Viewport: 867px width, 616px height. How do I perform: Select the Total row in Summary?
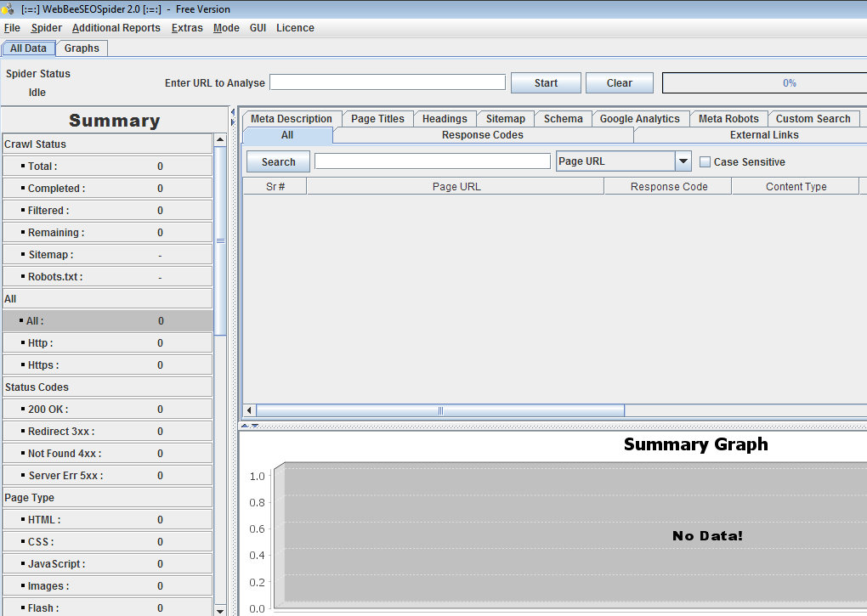[x=108, y=167]
